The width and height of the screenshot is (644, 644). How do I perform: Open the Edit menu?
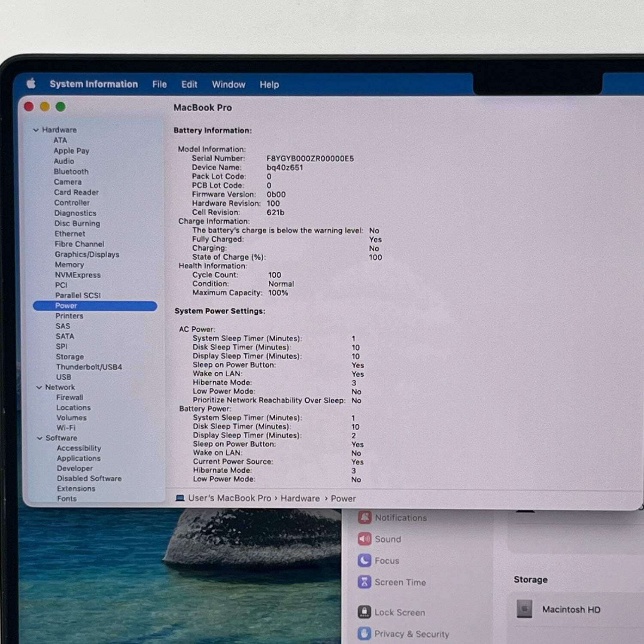pyautogui.click(x=189, y=84)
